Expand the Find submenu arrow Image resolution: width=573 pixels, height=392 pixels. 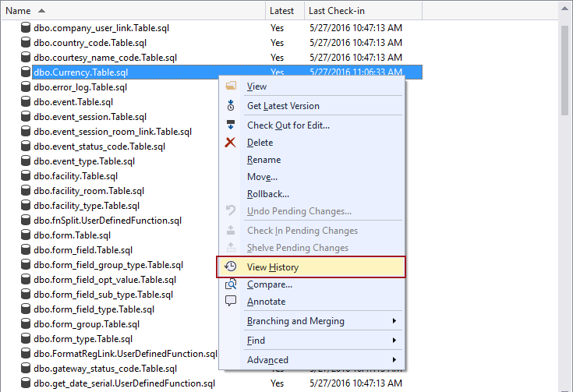point(394,341)
